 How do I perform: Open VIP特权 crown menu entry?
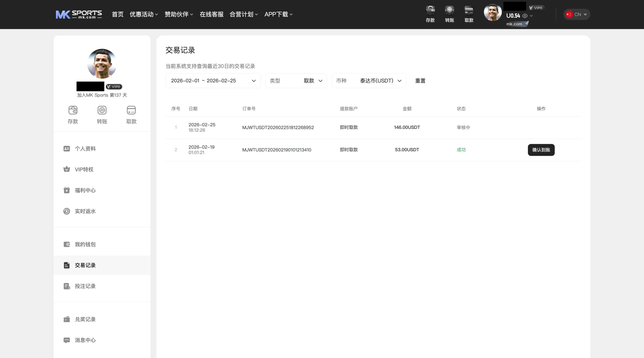pyautogui.click(x=84, y=169)
